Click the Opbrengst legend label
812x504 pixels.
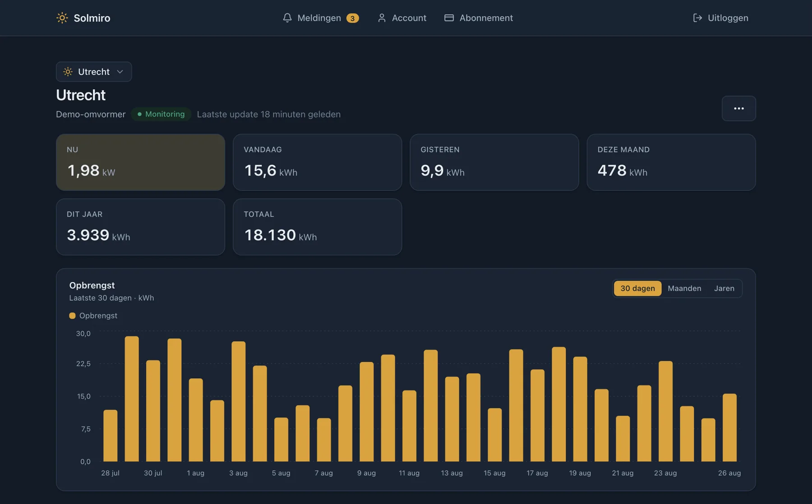click(98, 316)
